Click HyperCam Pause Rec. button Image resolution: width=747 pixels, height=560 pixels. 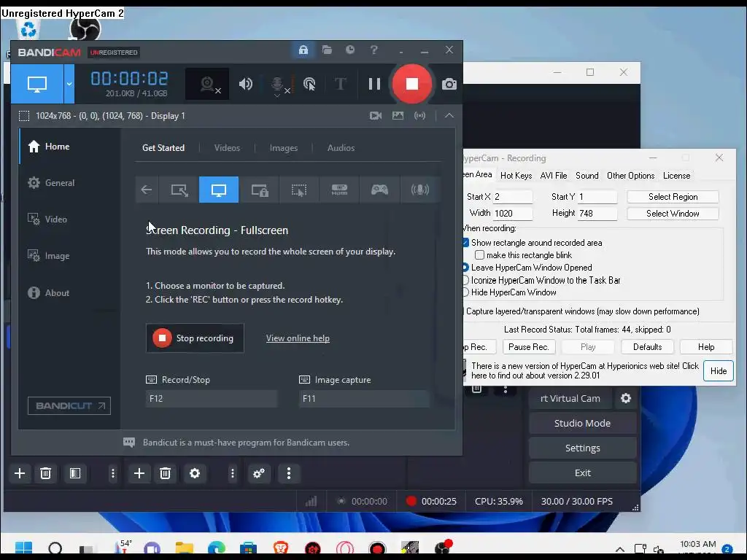click(x=528, y=347)
